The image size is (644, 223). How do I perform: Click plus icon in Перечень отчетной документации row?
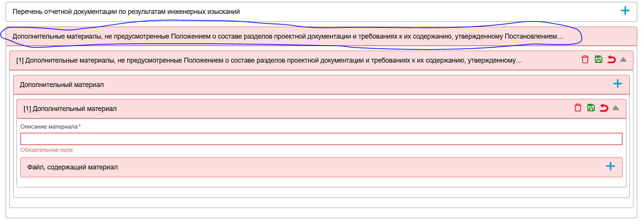625,11
